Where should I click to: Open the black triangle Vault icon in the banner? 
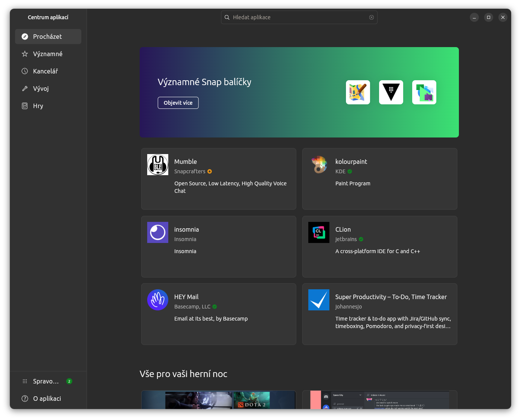coord(391,92)
